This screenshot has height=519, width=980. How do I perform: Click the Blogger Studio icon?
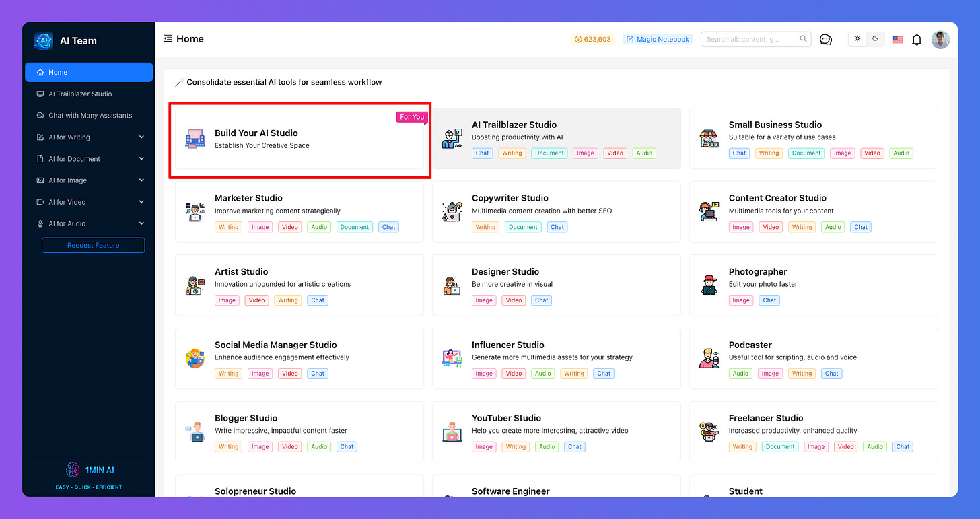point(195,431)
